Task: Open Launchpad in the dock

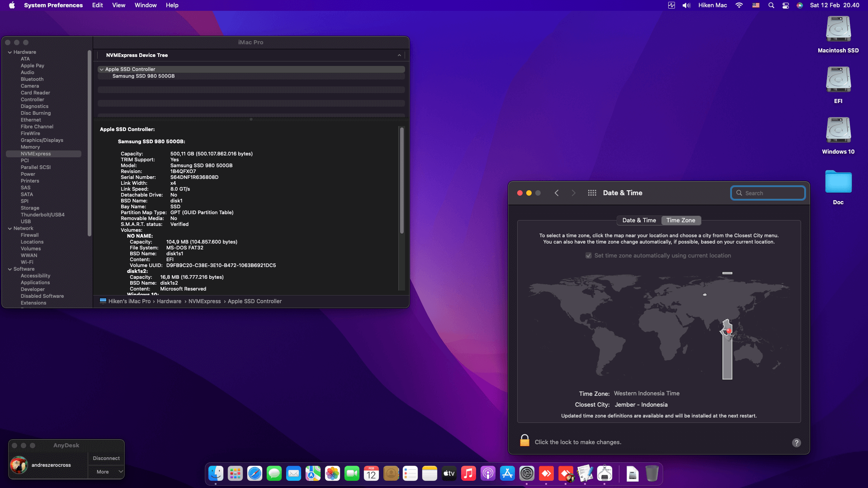Action: 235,474
